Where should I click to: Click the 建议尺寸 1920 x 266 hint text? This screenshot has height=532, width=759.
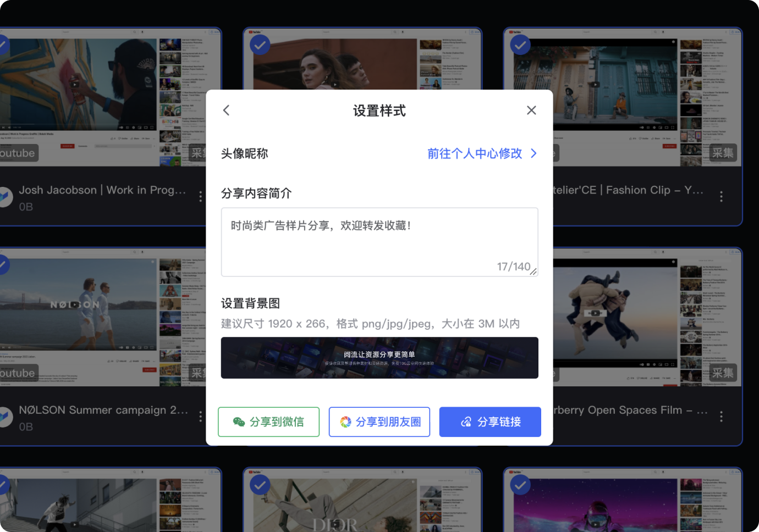[x=370, y=324]
